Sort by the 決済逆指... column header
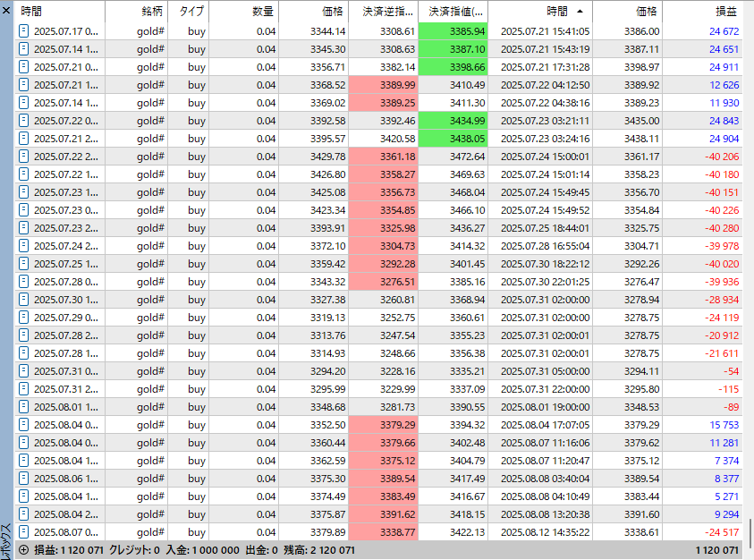 [383, 11]
